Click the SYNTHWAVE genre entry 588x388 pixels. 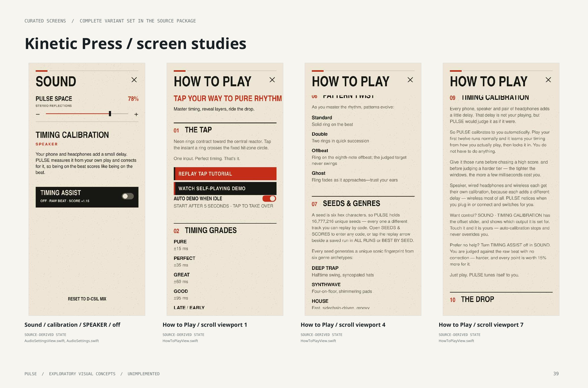click(342, 288)
